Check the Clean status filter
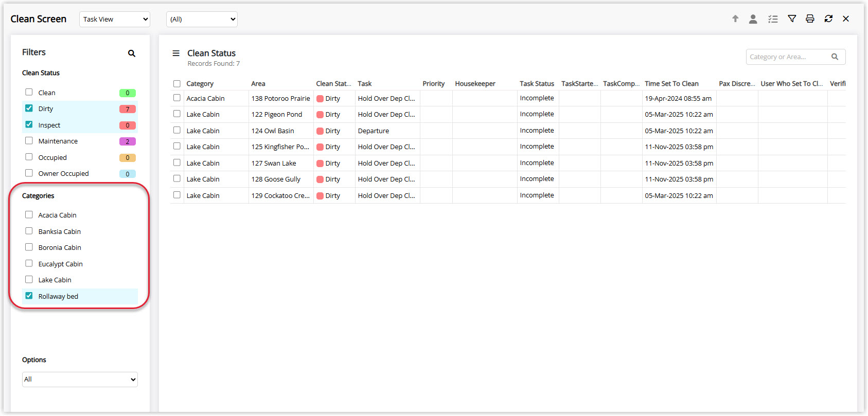 click(x=29, y=92)
